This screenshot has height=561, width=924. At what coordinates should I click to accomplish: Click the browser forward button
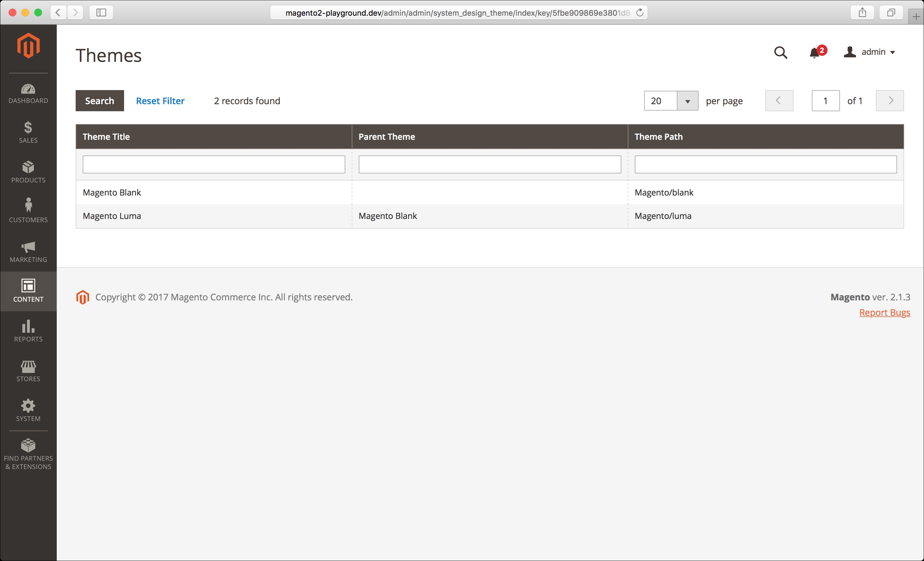click(x=75, y=13)
